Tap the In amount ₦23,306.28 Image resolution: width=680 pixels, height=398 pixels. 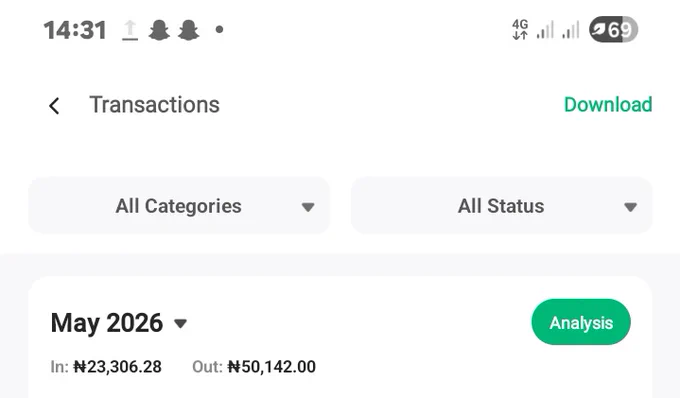118,367
